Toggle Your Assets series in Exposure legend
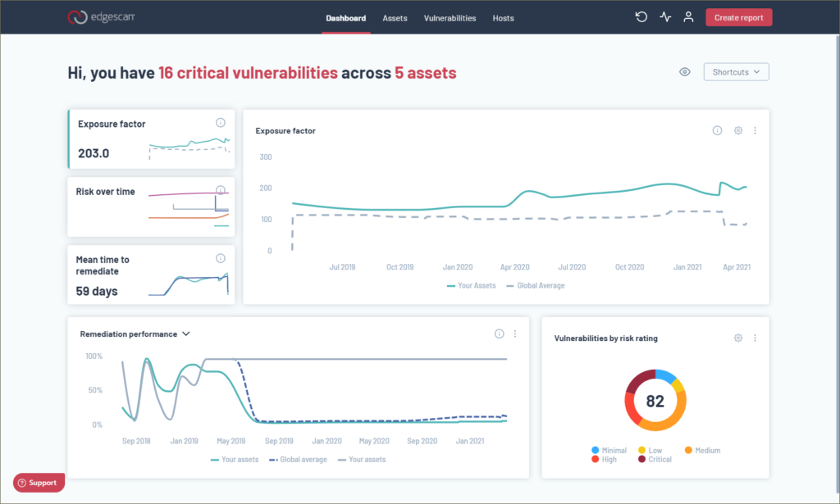This screenshot has height=504, width=840. click(x=472, y=286)
